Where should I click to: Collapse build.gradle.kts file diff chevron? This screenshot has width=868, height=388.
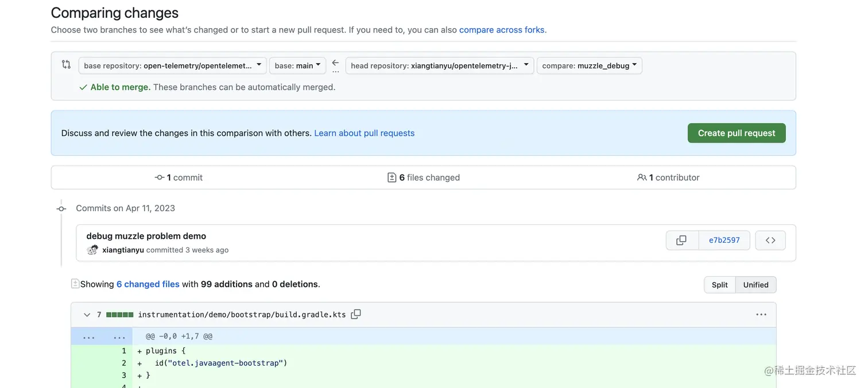(87, 315)
